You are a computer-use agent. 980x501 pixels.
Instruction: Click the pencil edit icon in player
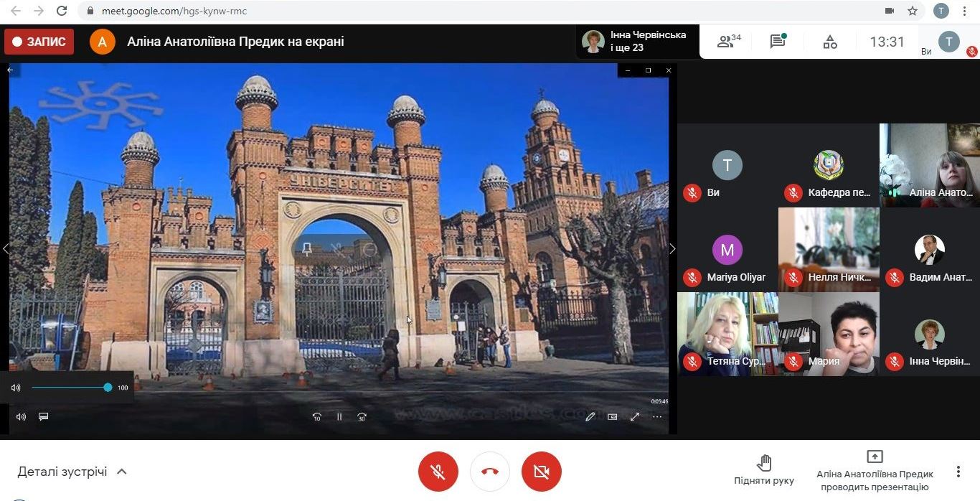(x=590, y=416)
